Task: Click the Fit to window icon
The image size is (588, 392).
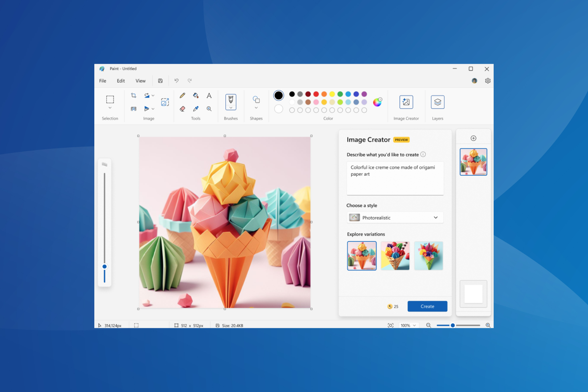Action: 390,325
